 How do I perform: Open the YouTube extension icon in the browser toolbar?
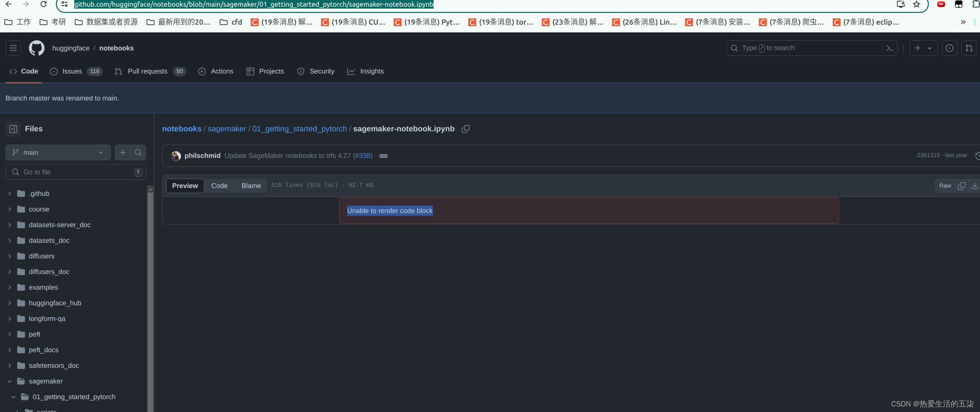[x=941, y=4]
